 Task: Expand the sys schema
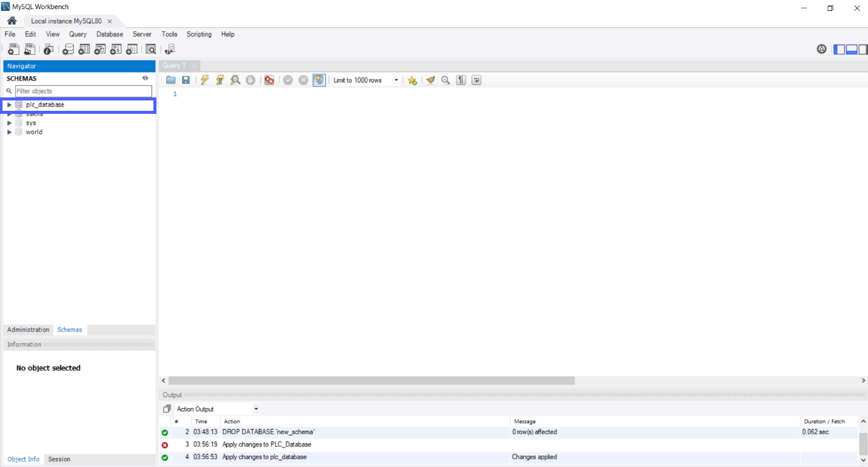pos(9,123)
